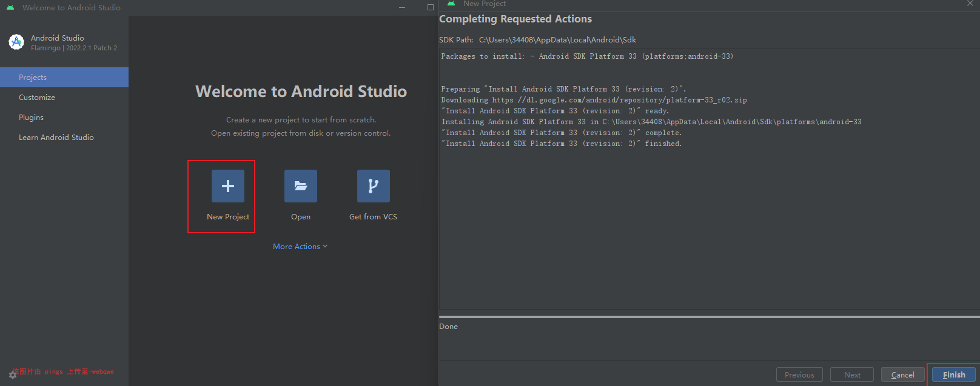Click the Welcome to Android Studio heading
The image size is (980, 386).
[301, 92]
